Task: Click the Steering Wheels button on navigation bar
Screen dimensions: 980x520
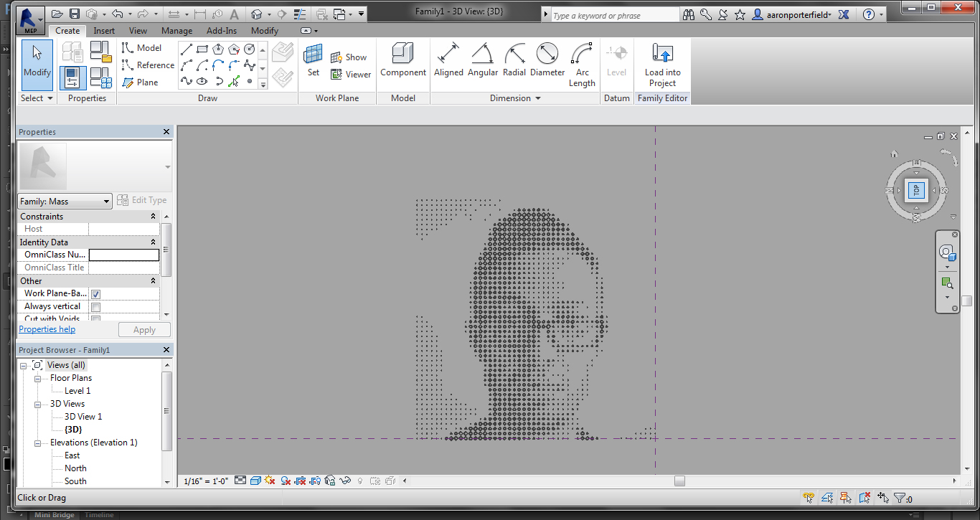Action: (x=947, y=252)
